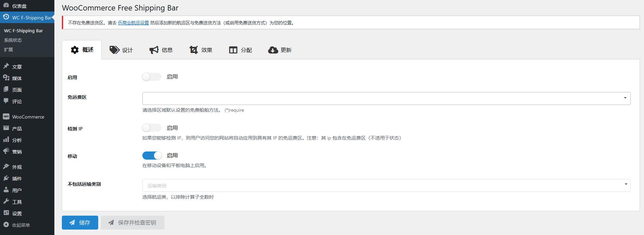Click the 储存 save button
The height and width of the screenshot is (235, 644).
80,222
